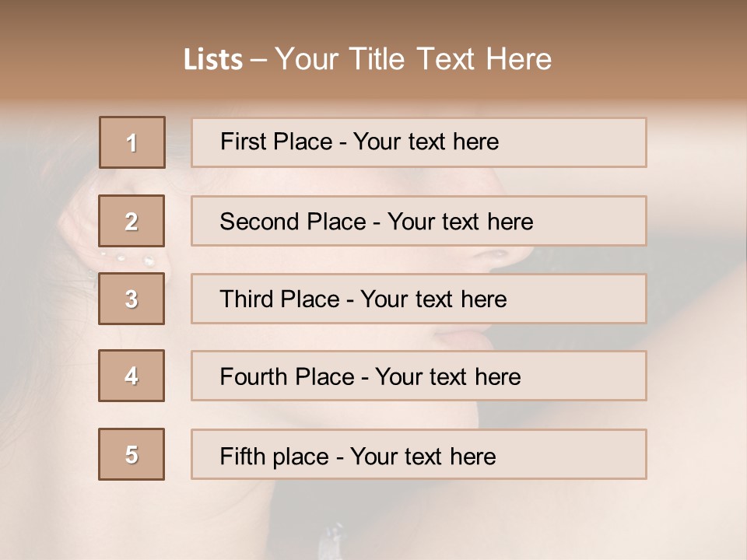The image size is (747, 560).
Task: Select the number 4 box
Action: (132, 376)
